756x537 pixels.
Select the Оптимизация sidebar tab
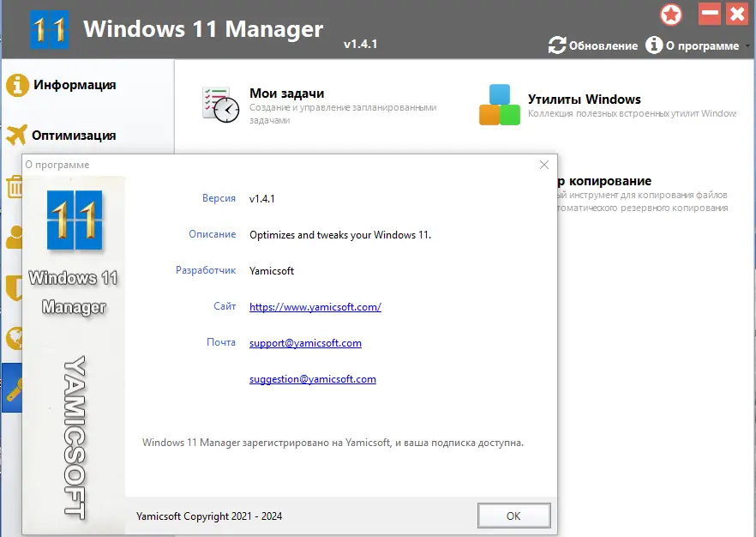pyautogui.click(x=74, y=135)
